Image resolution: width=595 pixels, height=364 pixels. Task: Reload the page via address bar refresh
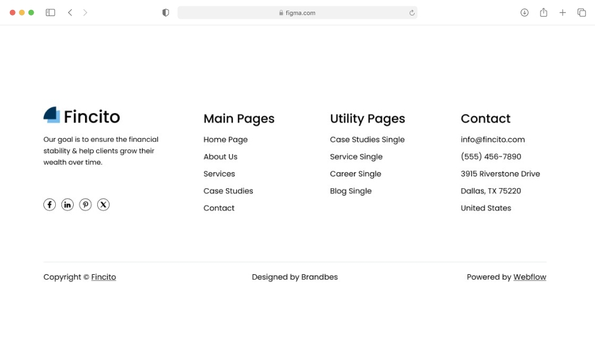tap(410, 12)
